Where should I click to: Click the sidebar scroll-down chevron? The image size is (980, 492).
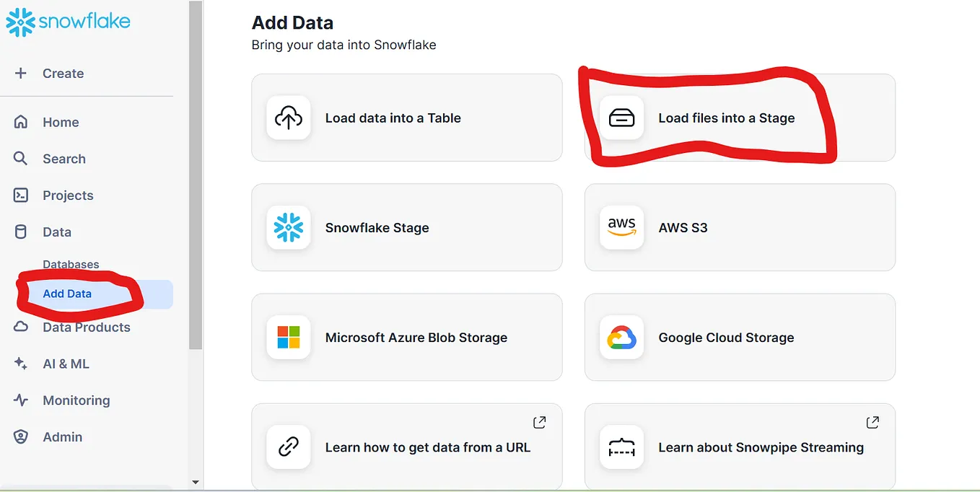click(x=195, y=482)
